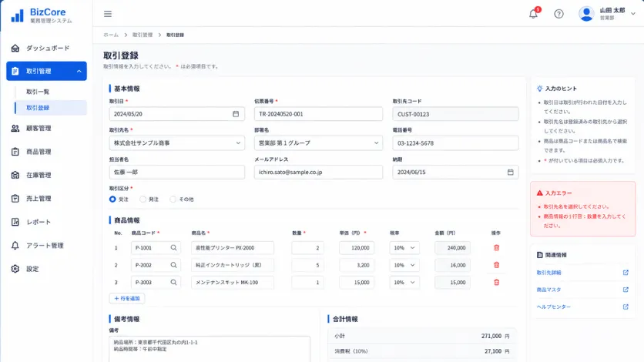
Task: Open tax rate dropdown for row 2
Action: 404,265
